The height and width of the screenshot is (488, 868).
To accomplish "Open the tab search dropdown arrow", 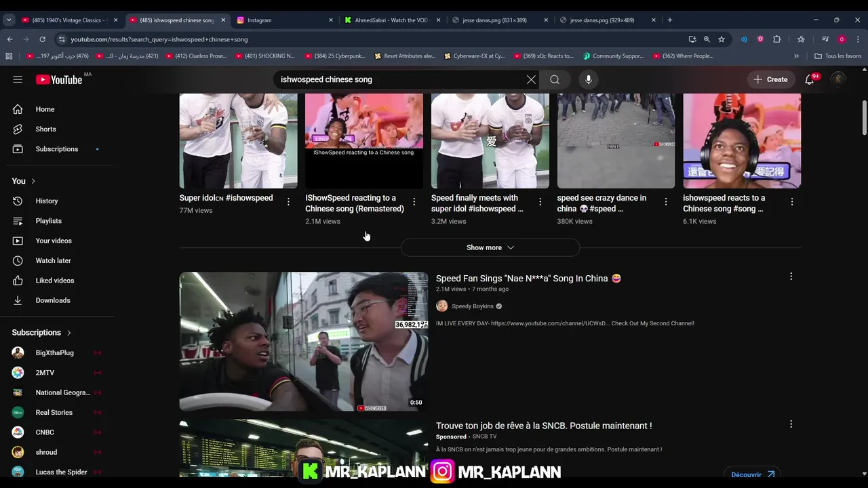I will (9, 20).
